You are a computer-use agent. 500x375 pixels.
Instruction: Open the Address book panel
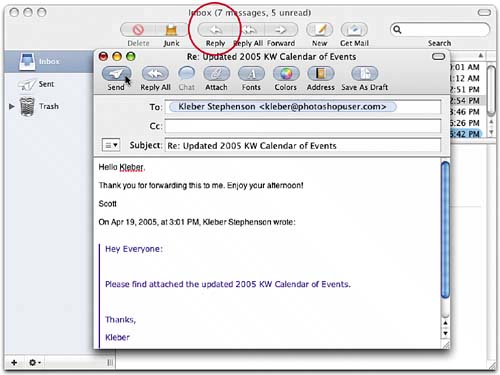tap(320, 74)
